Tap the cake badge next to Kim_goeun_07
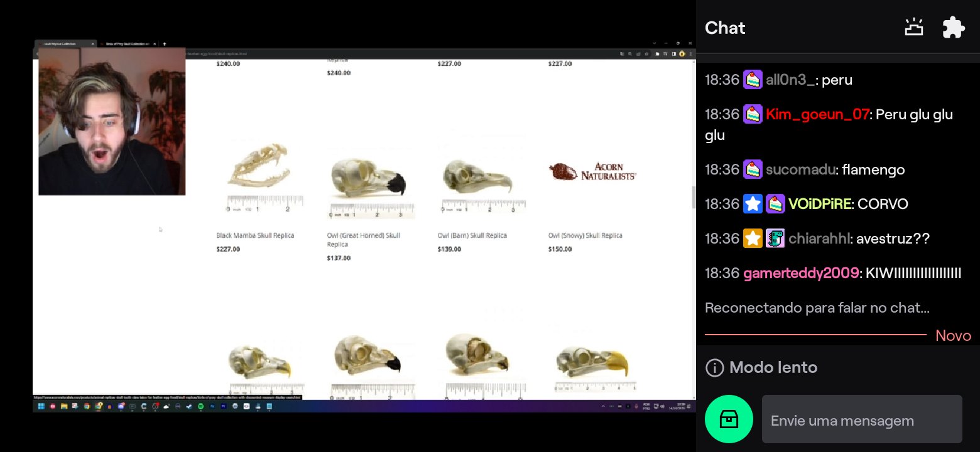980x452 pixels. click(753, 114)
